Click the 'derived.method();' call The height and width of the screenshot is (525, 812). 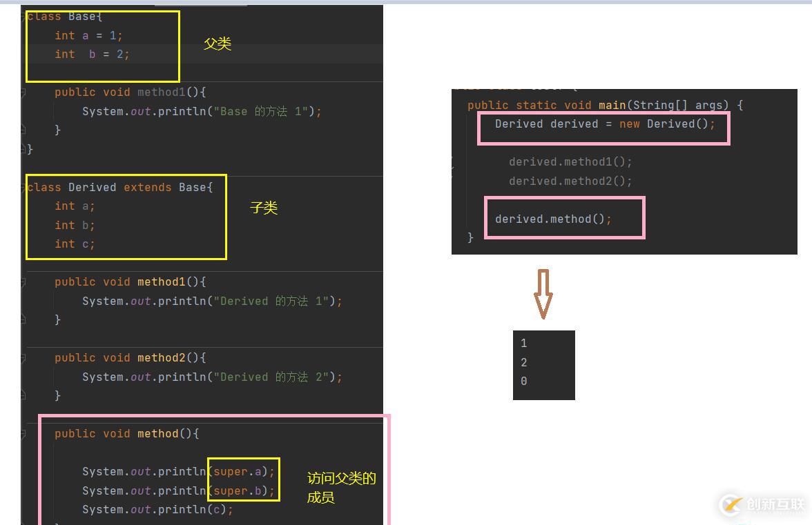(553, 219)
